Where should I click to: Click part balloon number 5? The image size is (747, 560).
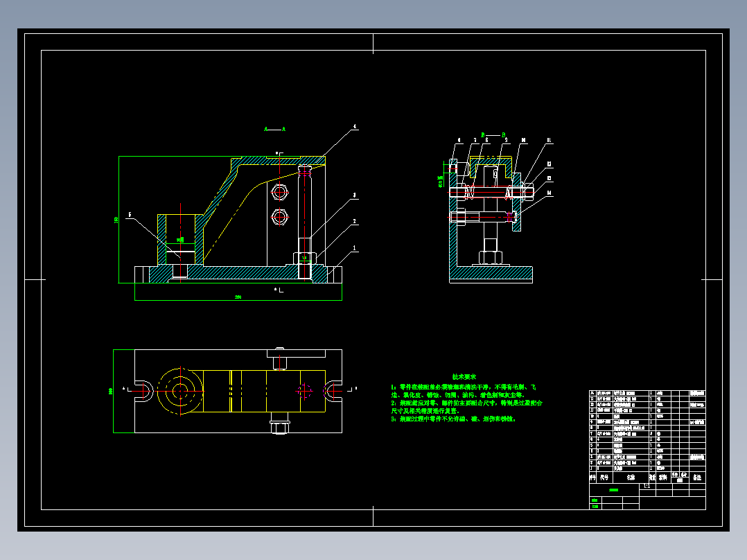click(130, 215)
